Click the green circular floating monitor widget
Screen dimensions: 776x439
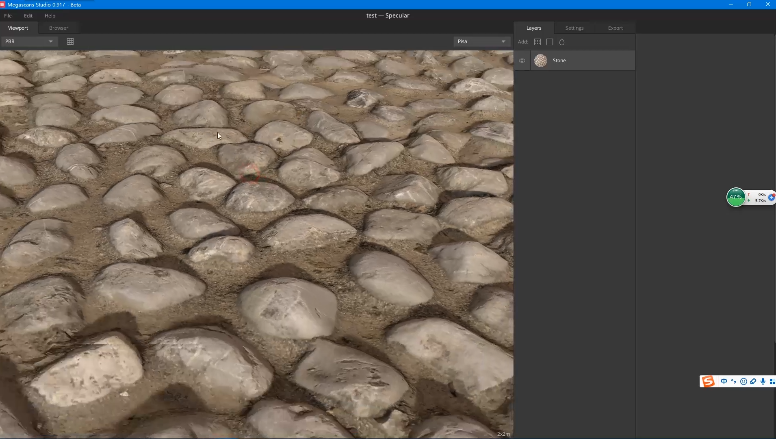coord(736,197)
